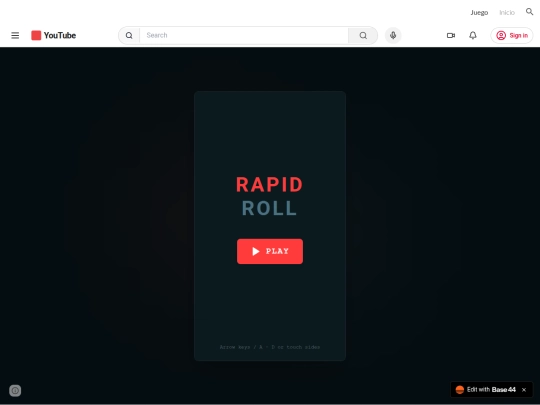
Task: Click the Sign in button
Action: 512,35
